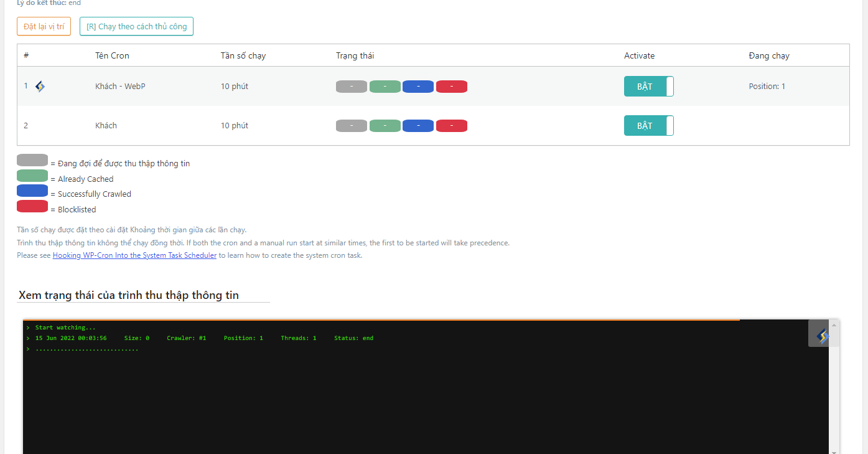Screen dimensions: 868x454
Task: Turn off the BẬT switch for the Khách crawler
Action: tap(648, 125)
